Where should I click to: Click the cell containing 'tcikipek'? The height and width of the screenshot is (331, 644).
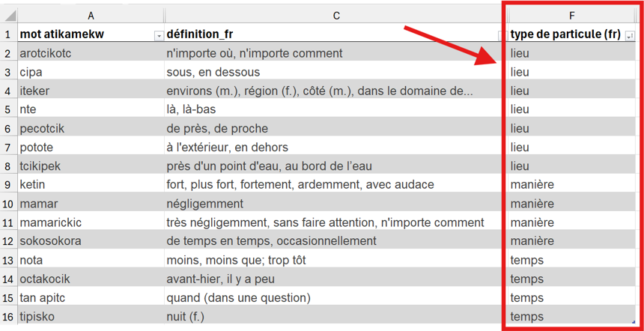click(91, 166)
